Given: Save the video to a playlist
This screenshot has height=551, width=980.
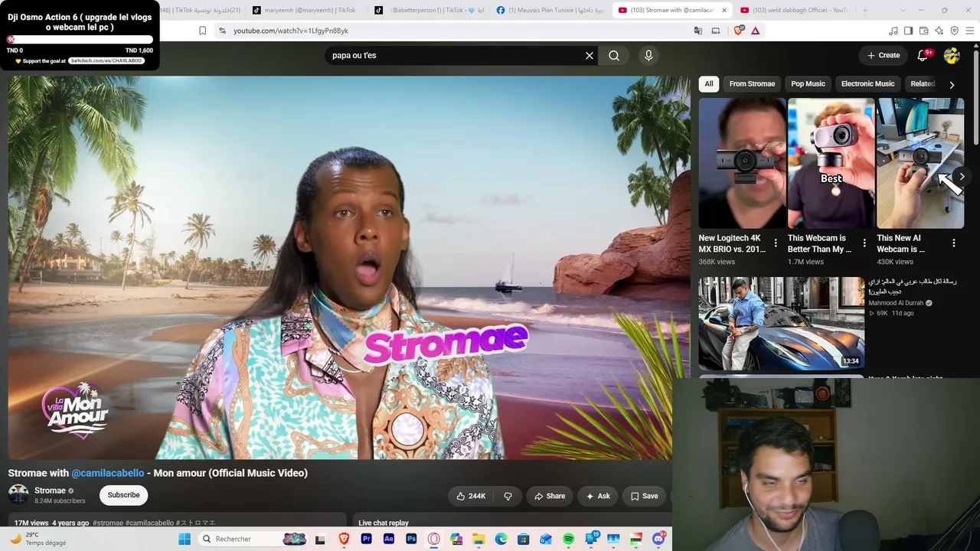Looking at the screenshot, I should click(x=644, y=496).
